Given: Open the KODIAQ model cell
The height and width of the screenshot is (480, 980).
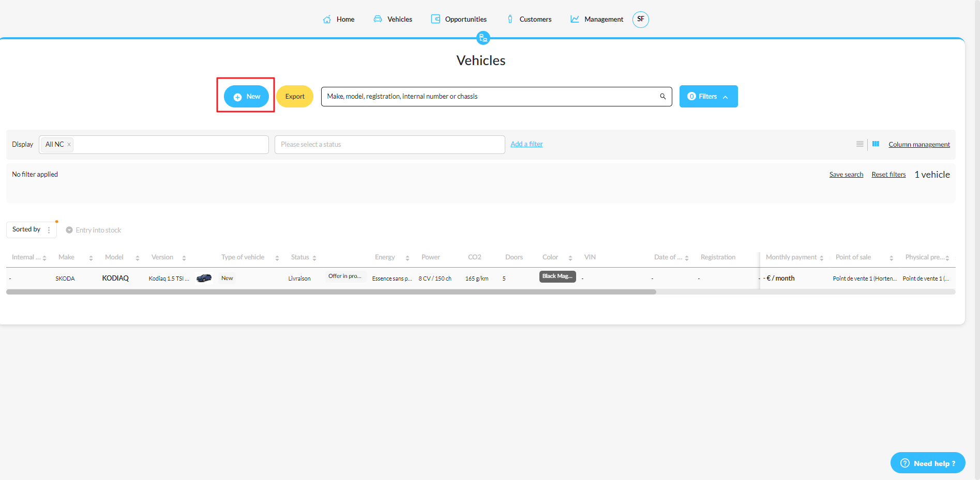Looking at the screenshot, I should pos(115,278).
